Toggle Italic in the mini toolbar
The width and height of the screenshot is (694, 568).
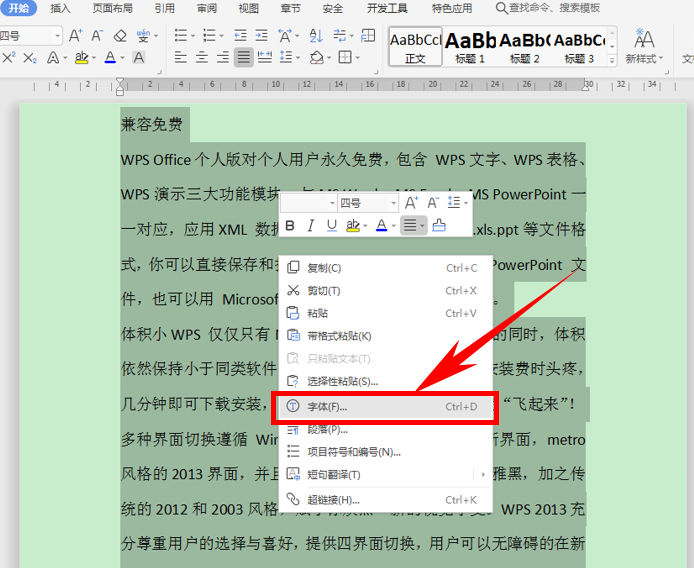tap(311, 226)
